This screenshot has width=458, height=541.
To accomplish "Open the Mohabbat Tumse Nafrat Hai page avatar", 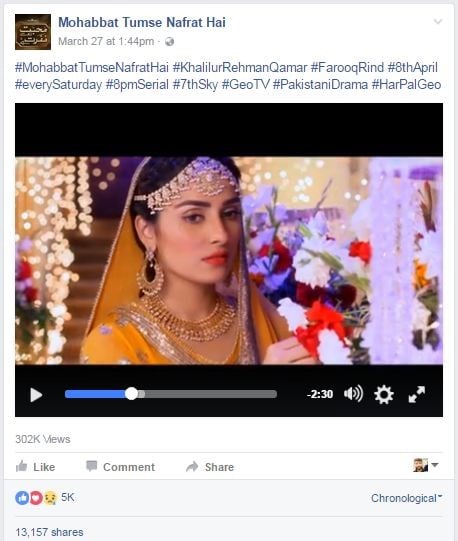I will (x=33, y=32).
